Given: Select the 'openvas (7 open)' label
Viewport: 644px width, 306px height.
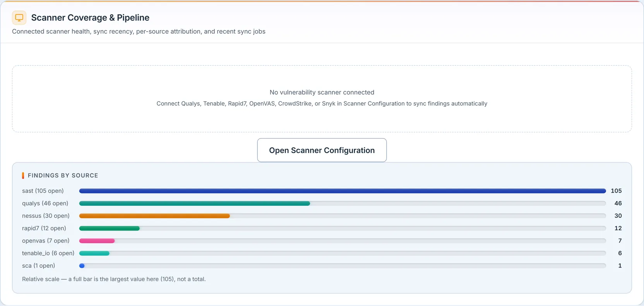Looking at the screenshot, I should click(46, 241).
